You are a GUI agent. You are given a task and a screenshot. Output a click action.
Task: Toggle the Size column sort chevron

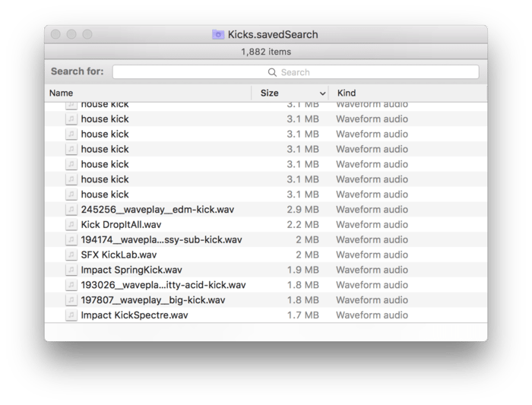coord(322,93)
